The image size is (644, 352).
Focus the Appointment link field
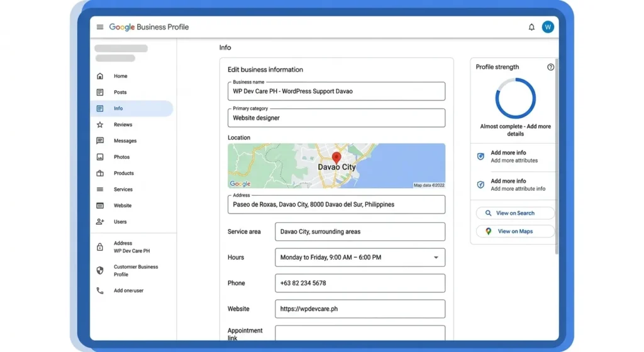(x=360, y=332)
